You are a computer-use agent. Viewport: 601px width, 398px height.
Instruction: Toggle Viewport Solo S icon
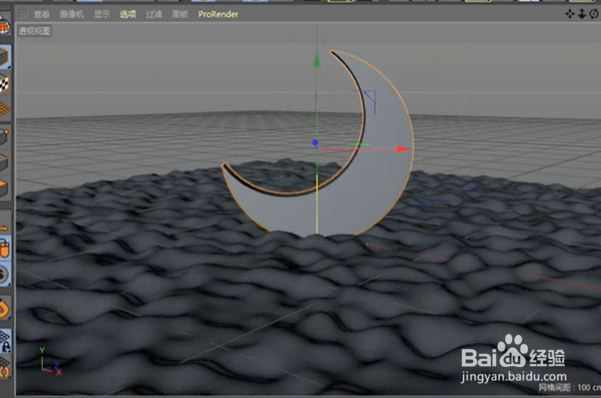click(4, 275)
